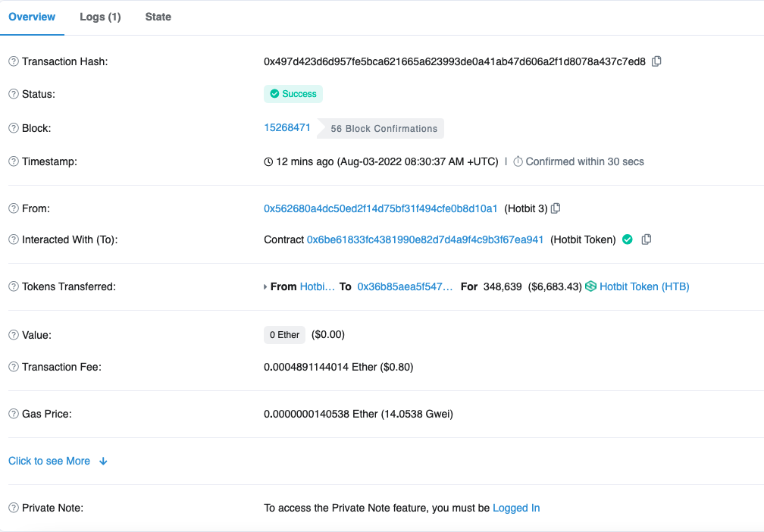This screenshot has width=764, height=532.
Task: Click the clock icon beside the timestamp
Action: tap(268, 161)
